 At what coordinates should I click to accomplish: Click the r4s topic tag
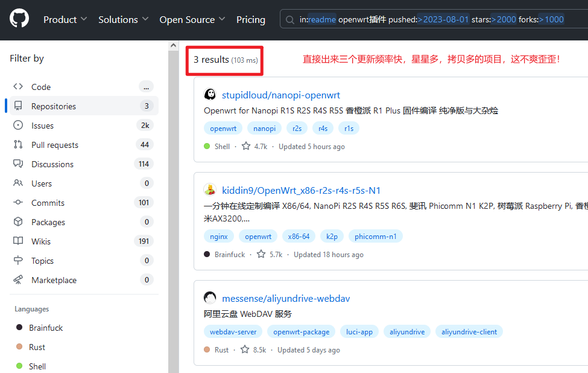[x=323, y=129]
